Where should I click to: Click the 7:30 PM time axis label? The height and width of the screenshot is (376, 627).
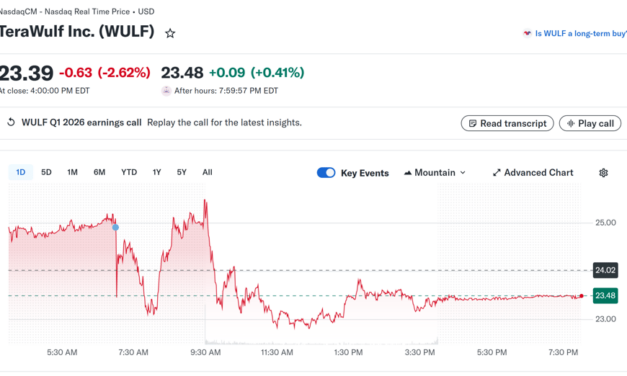(x=563, y=352)
